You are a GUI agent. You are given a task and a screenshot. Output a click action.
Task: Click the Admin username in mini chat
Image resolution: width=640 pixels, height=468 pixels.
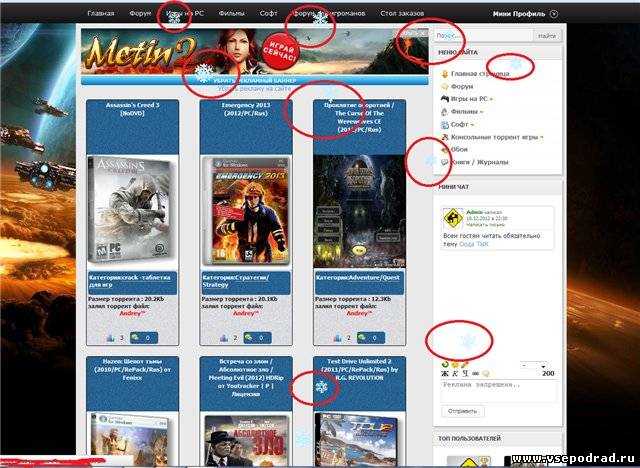coord(474,212)
